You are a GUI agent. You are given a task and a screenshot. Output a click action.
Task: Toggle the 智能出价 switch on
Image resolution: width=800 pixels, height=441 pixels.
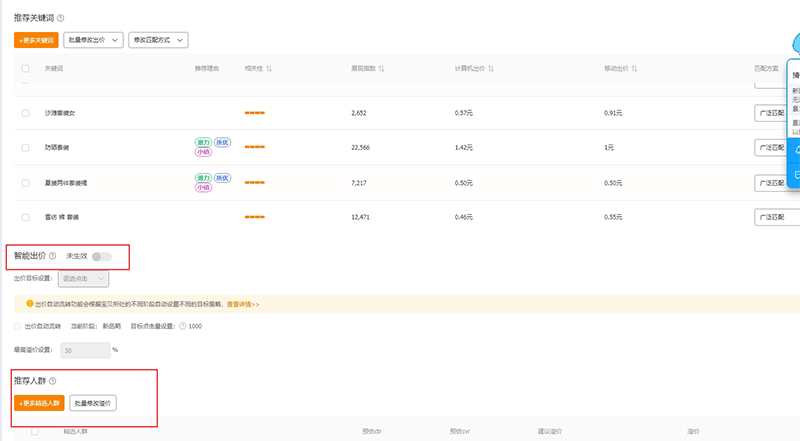point(102,257)
